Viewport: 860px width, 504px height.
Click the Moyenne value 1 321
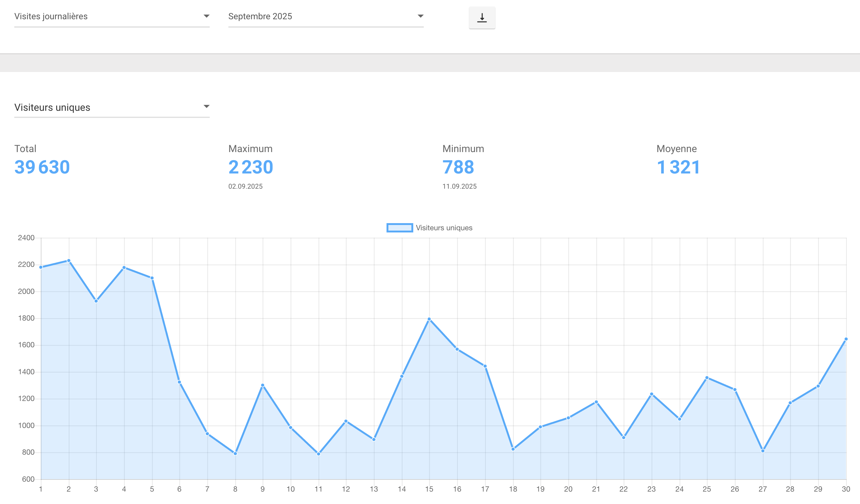(x=678, y=167)
